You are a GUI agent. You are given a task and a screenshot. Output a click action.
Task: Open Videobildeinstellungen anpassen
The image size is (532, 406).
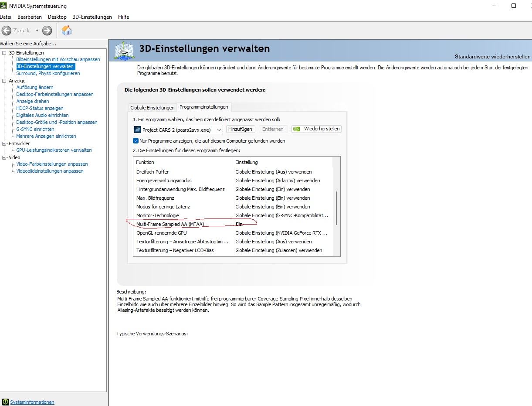[50, 171]
